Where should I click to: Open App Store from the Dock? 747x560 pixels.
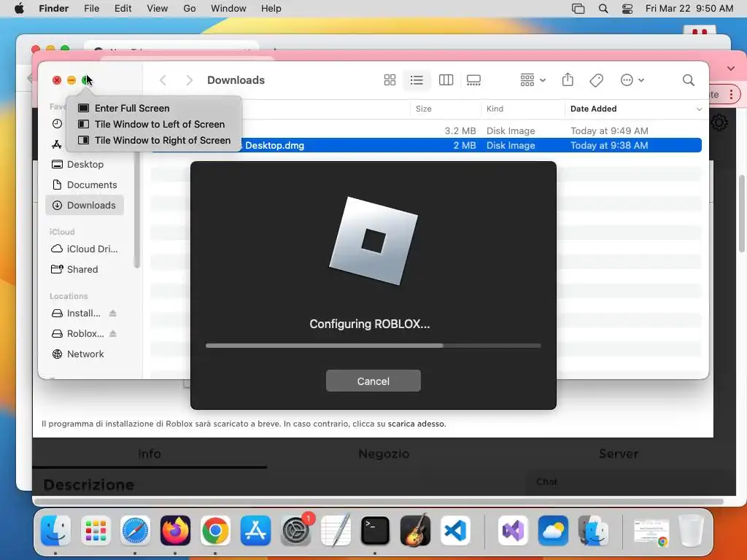tap(255, 531)
